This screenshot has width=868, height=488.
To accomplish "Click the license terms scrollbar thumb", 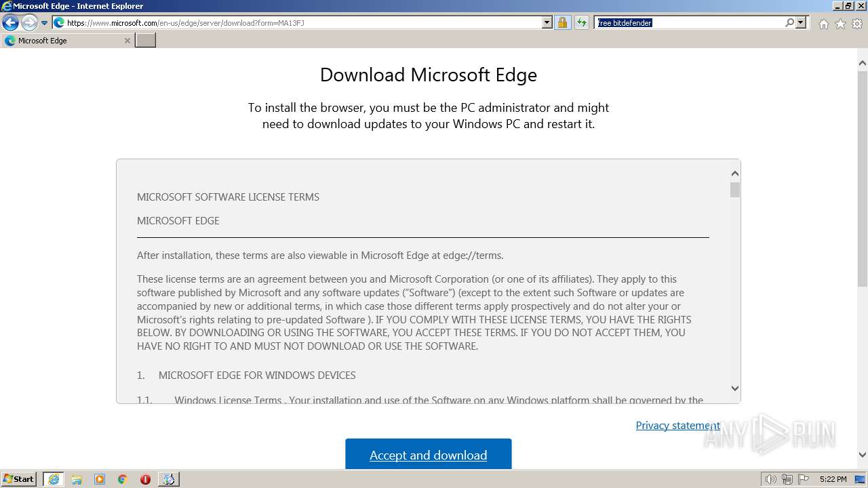I will pos(735,190).
